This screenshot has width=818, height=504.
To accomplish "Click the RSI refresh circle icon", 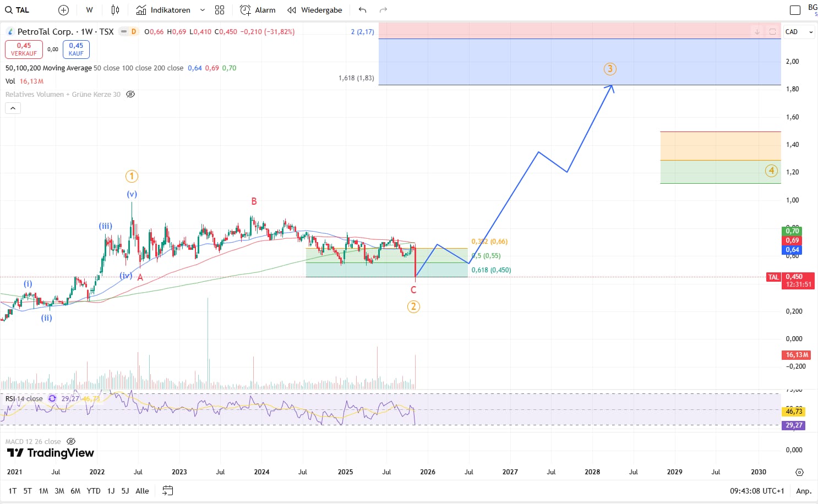I will (x=52, y=398).
